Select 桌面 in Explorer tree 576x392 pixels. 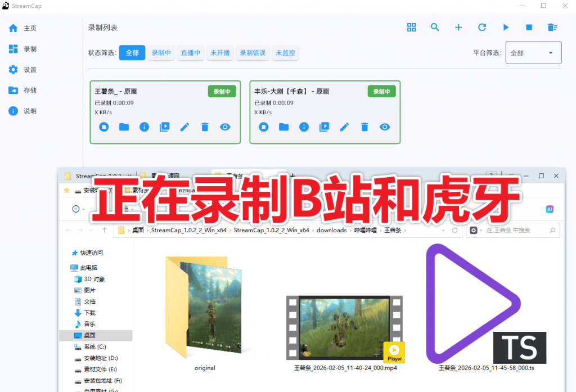click(96, 335)
